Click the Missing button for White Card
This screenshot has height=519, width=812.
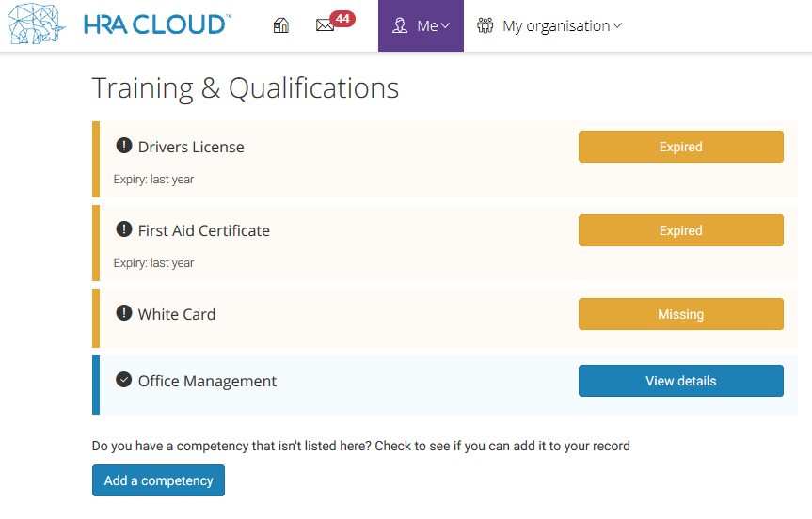[681, 314]
